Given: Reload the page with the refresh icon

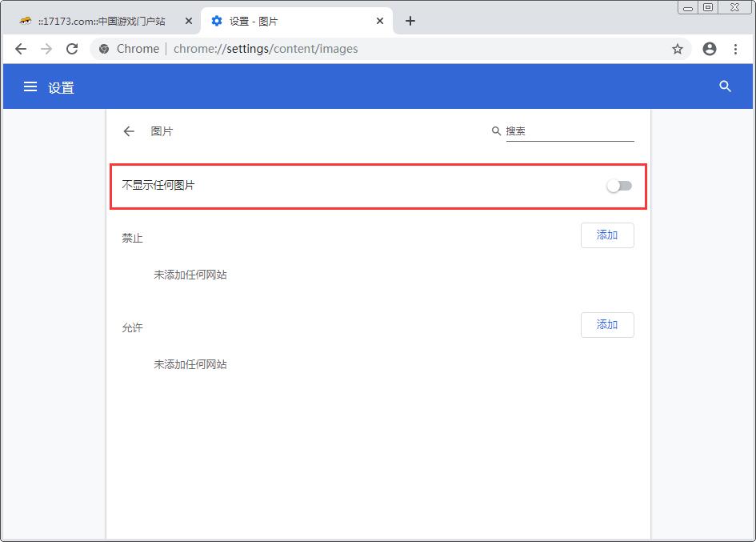Looking at the screenshot, I should (x=72, y=49).
